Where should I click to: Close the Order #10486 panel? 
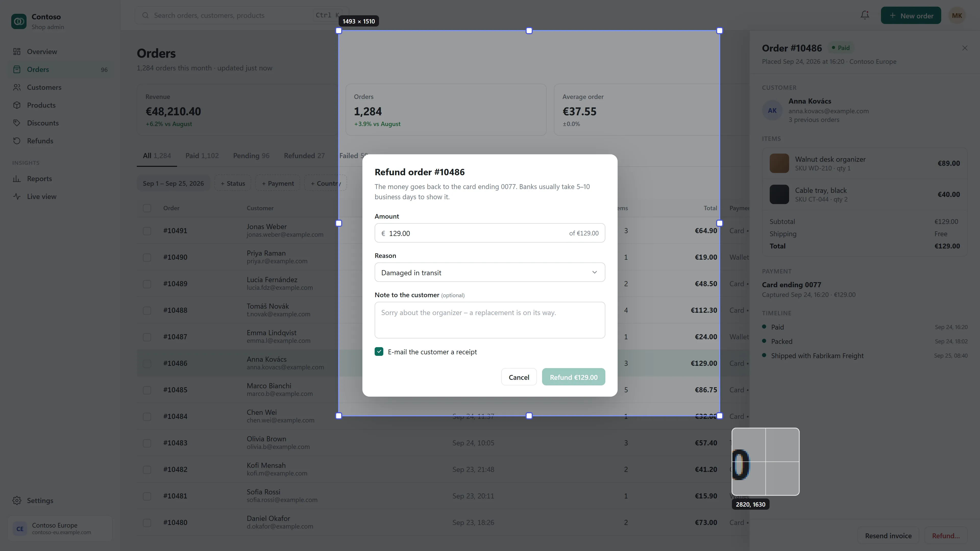(x=965, y=48)
